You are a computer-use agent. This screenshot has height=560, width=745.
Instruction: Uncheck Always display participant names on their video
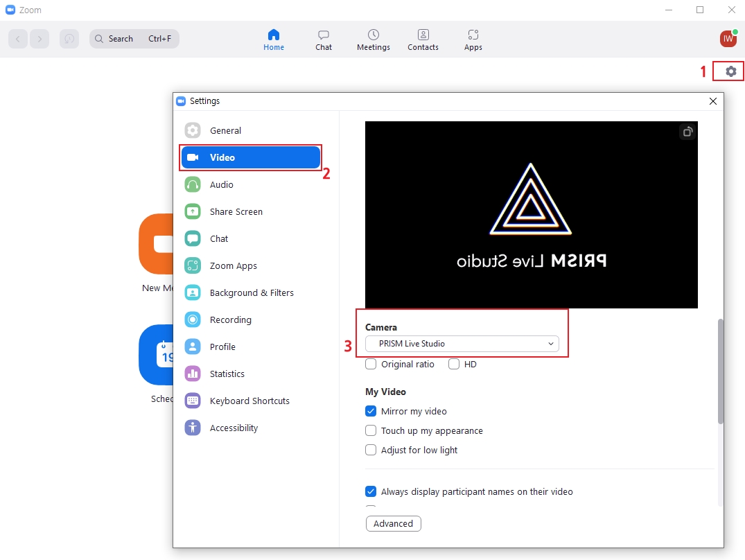[x=371, y=491]
